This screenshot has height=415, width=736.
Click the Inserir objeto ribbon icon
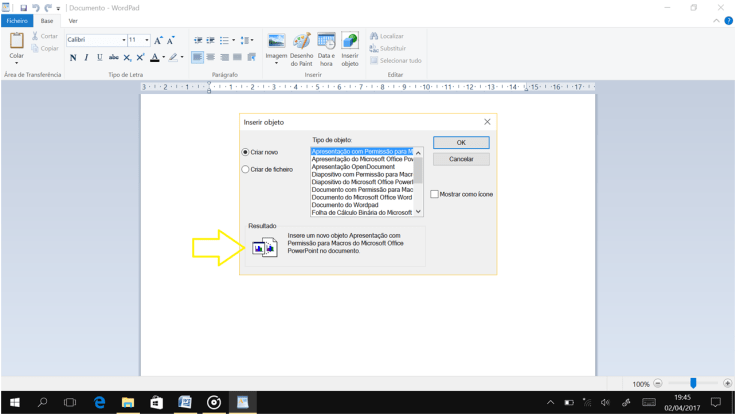click(349, 41)
